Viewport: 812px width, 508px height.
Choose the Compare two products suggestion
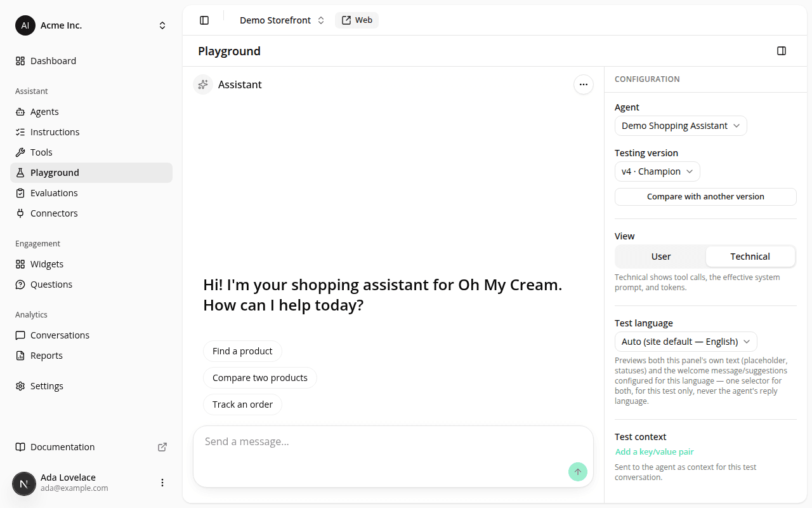tap(260, 378)
